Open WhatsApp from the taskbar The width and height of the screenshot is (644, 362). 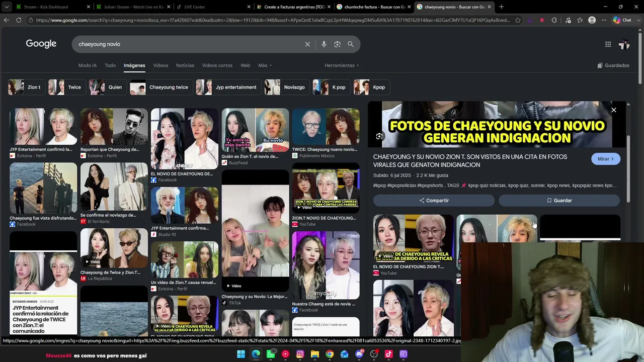271,354
